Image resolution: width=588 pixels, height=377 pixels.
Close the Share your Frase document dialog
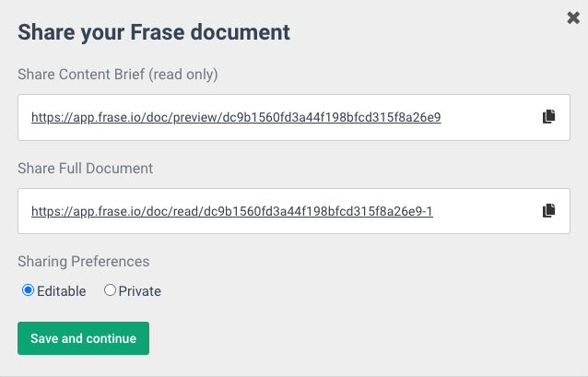pos(573,18)
